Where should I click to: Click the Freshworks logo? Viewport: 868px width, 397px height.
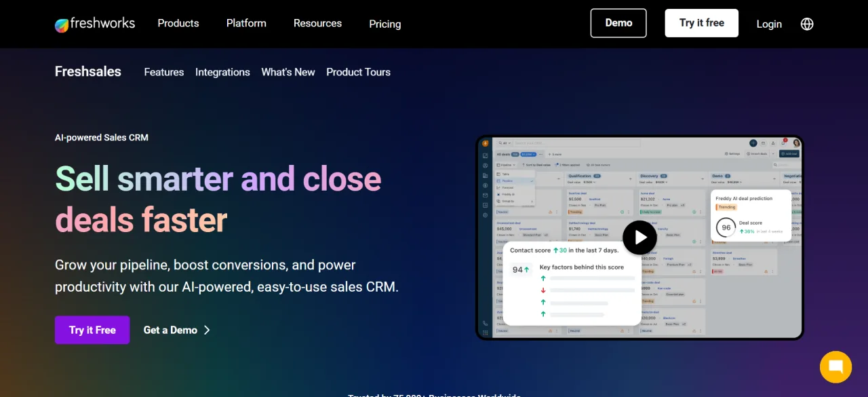(94, 23)
